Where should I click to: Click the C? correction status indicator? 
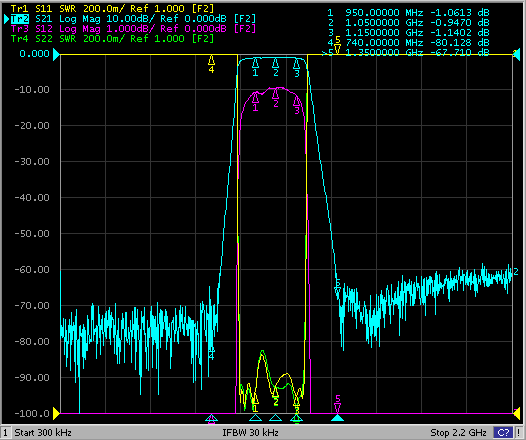[x=503, y=433]
